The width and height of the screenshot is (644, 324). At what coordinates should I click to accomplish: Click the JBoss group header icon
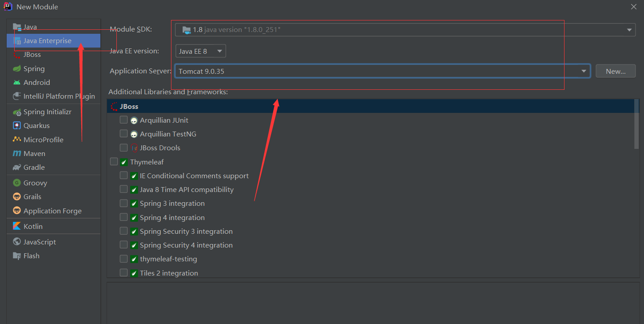(114, 107)
